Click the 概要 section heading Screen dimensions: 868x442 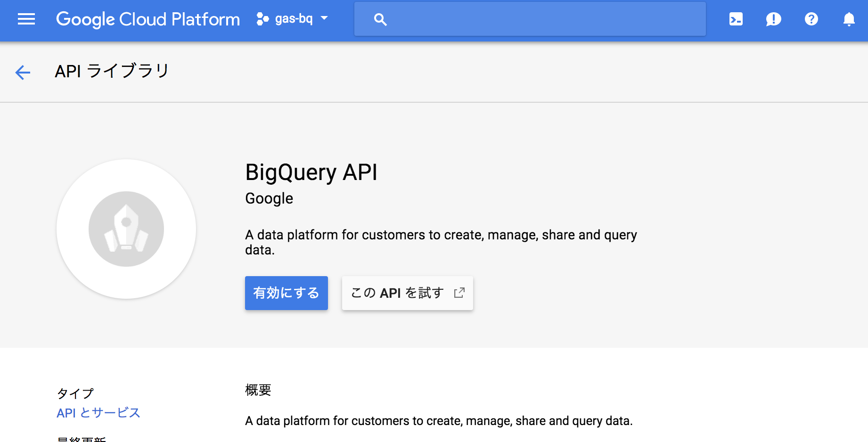[x=258, y=390]
